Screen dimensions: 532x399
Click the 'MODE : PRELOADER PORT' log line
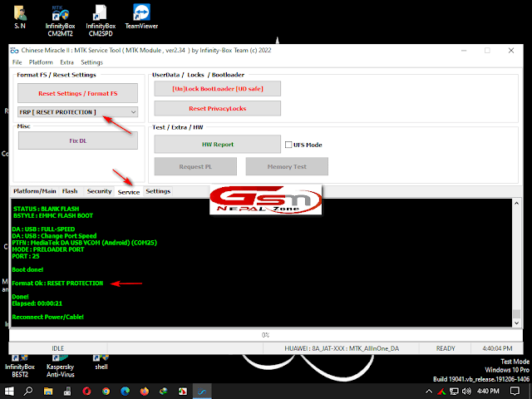48,249
